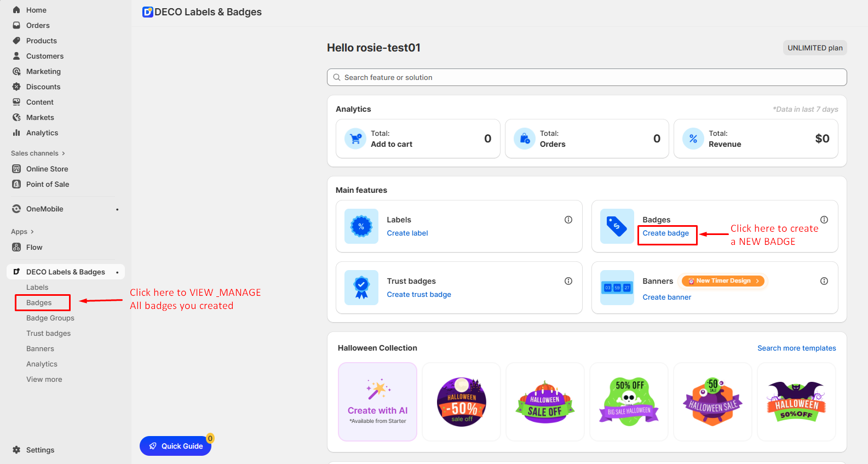This screenshot has width=868, height=464.
Task: Choose the Halloween -50% sale off template
Action: pyautogui.click(x=461, y=402)
